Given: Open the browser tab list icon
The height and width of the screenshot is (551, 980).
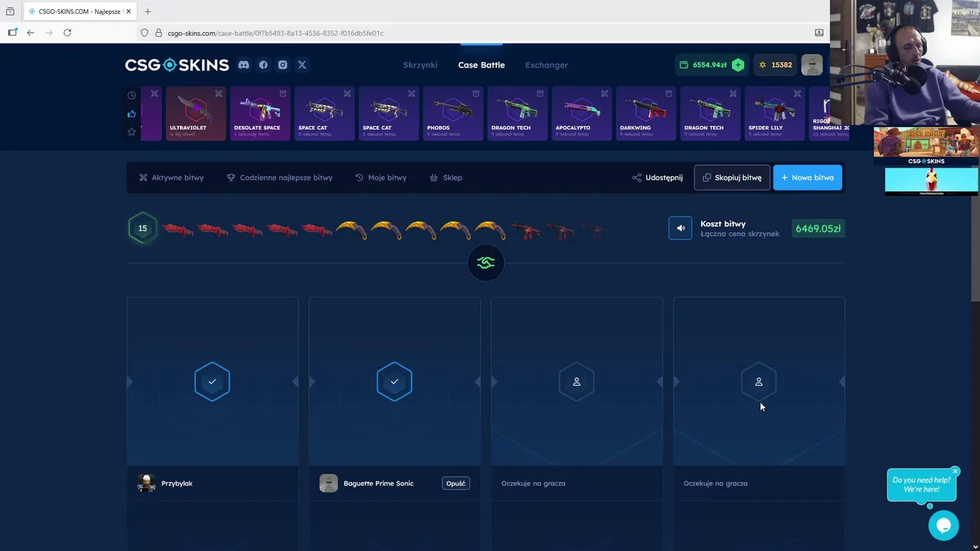Looking at the screenshot, I should tap(10, 11).
